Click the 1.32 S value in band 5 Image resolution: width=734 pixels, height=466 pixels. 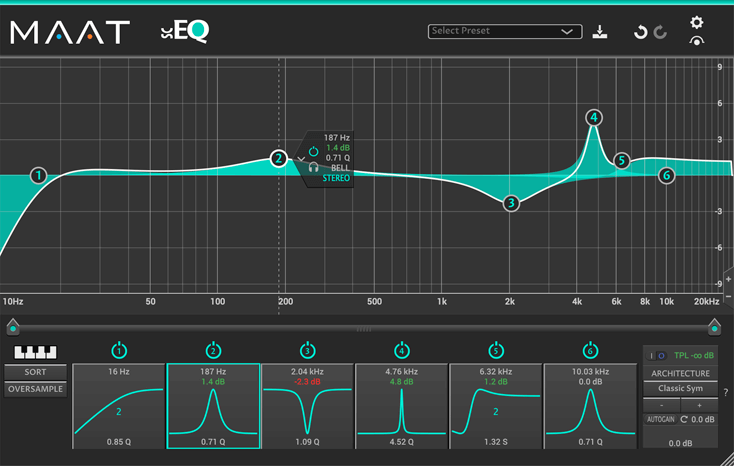[496, 442]
